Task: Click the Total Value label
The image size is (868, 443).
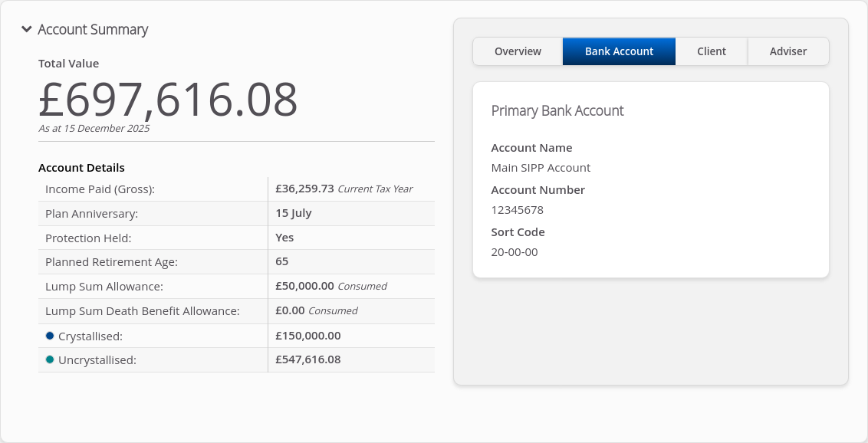Action: tap(69, 64)
